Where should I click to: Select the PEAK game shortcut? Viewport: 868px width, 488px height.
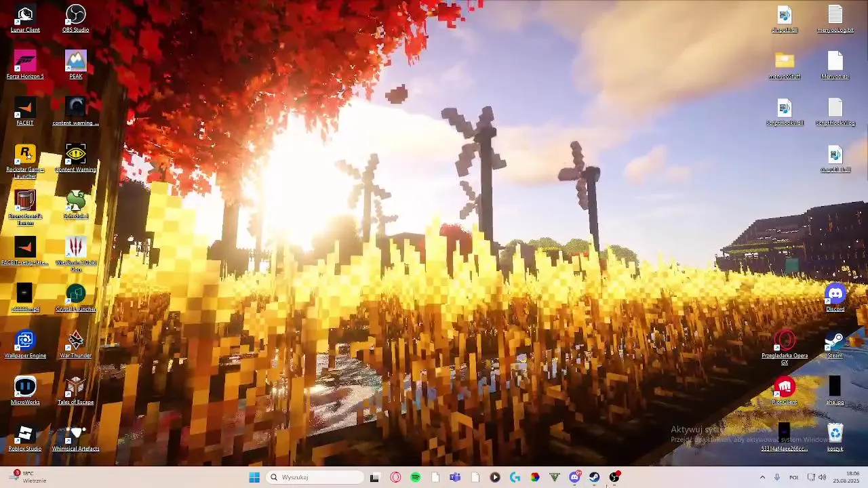pyautogui.click(x=75, y=65)
